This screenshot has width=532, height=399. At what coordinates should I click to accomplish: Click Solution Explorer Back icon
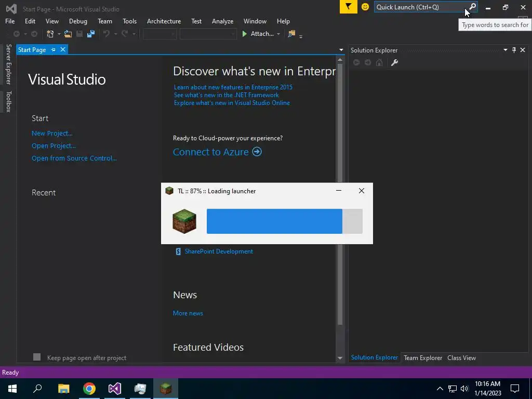356,62
